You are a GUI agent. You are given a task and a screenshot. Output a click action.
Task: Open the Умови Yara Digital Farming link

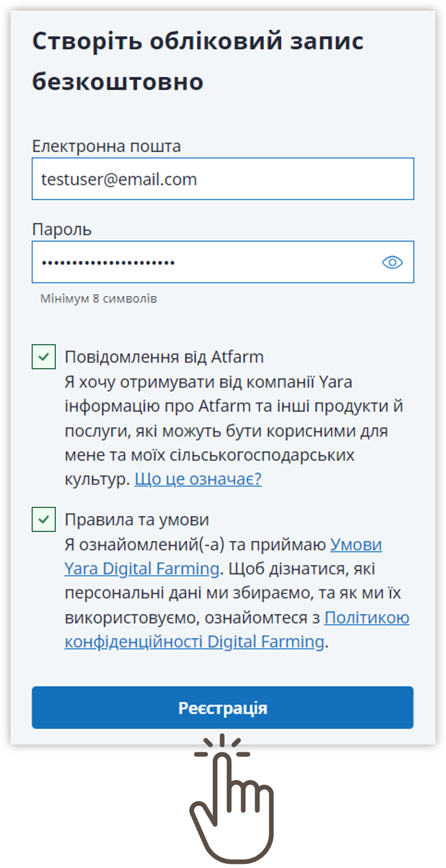point(223,557)
